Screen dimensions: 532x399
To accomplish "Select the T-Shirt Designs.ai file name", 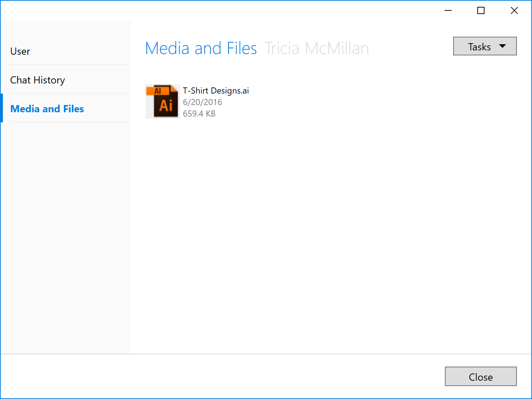I will 216,91.
